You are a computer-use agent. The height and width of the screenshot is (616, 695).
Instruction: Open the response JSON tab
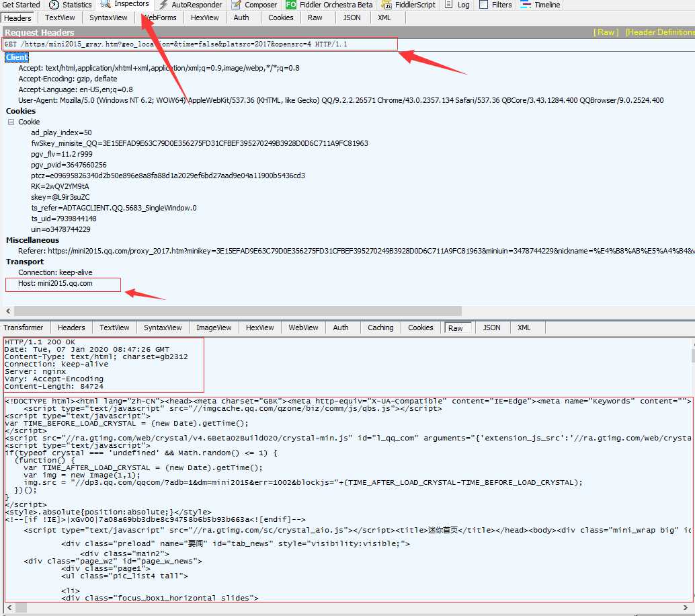491,328
